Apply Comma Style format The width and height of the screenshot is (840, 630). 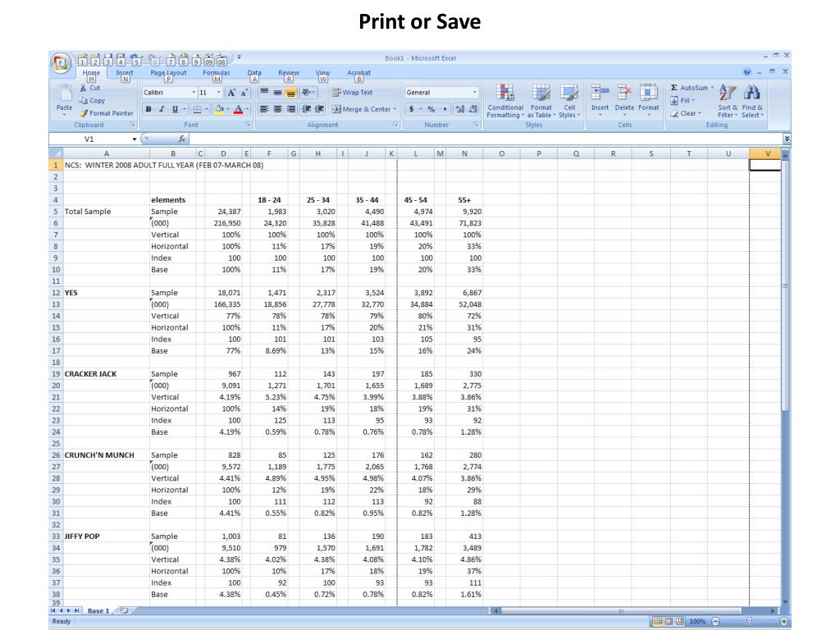[445, 109]
